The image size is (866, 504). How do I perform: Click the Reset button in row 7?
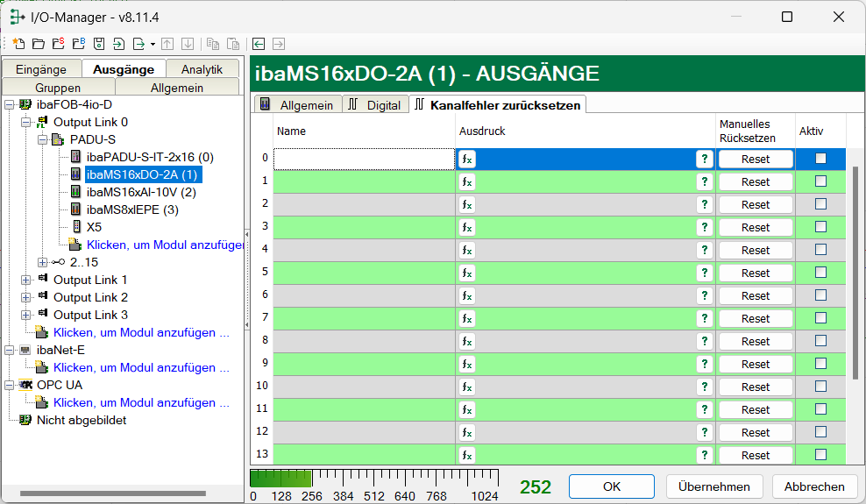click(755, 318)
